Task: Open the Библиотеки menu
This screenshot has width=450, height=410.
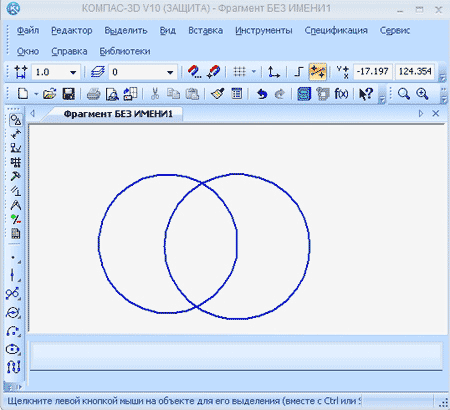Action: pos(125,51)
